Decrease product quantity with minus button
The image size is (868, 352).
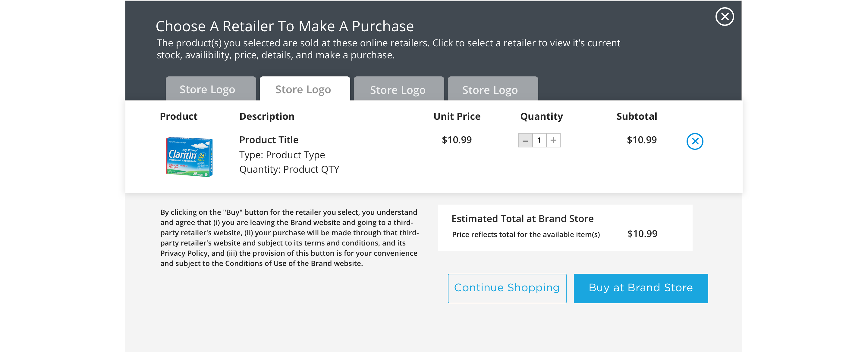[x=525, y=140]
